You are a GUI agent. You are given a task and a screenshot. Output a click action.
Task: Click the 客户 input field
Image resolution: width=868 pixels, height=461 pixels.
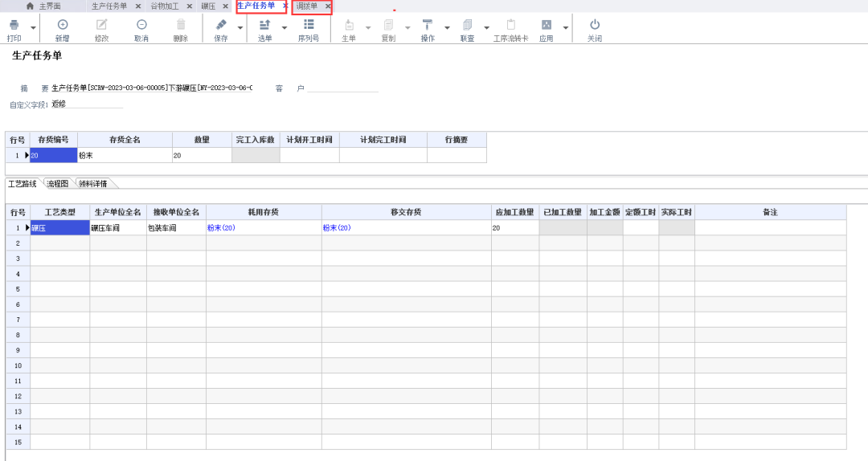pyautogui.click(x=342, y=88)
